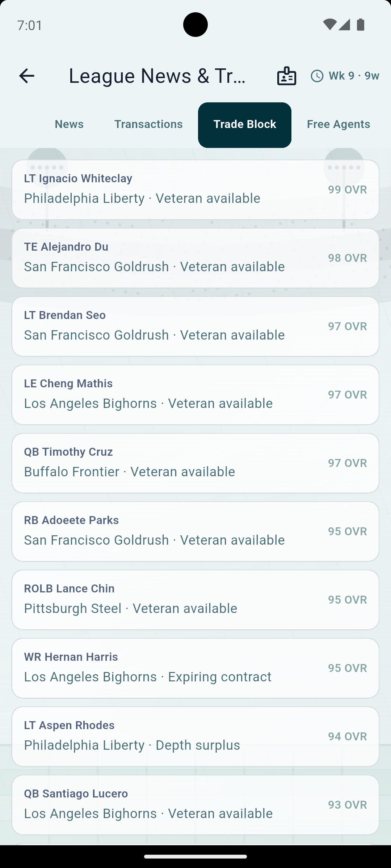Open LT Ignacio Whiteclay trade card
Viewport: 391px width, 868px height.
pyautogui.click(x=195, y=190)
